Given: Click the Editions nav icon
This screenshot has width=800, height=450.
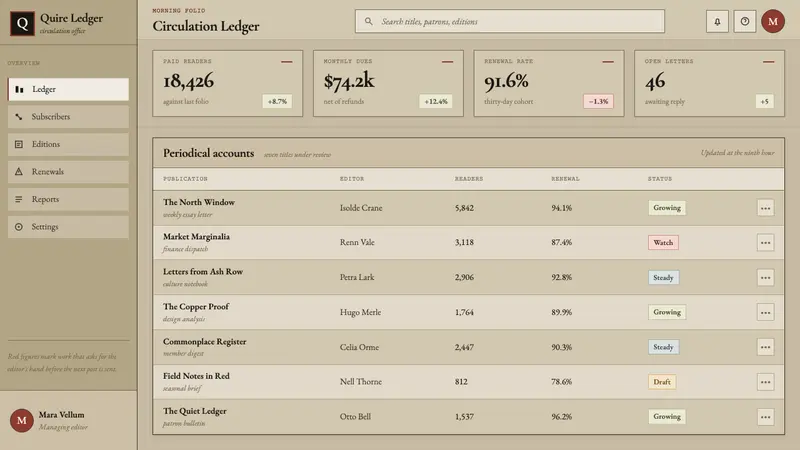Looking at the screenshot, I should 19,144.
